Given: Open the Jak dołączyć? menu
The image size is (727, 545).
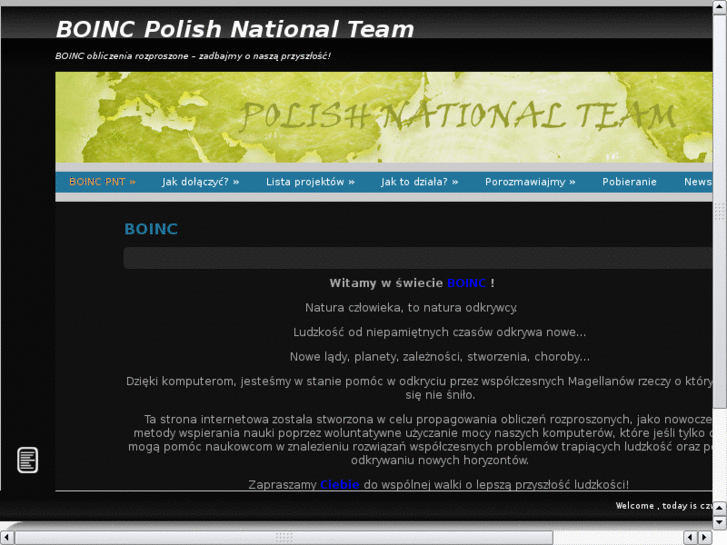Looking at the screenshot, I should point(200,182).
